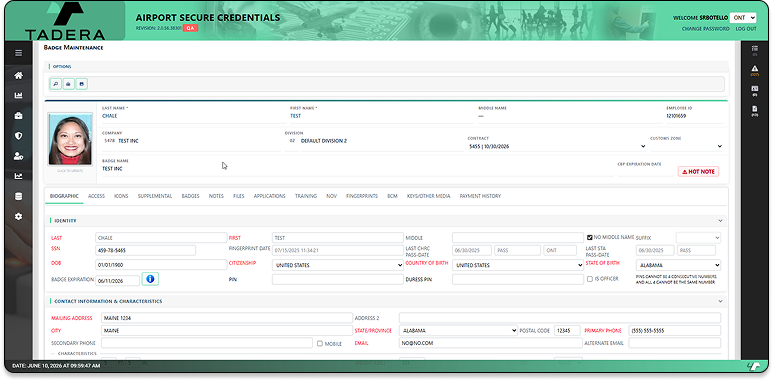Click the Mailing Address input field

(x=226, y=318)
